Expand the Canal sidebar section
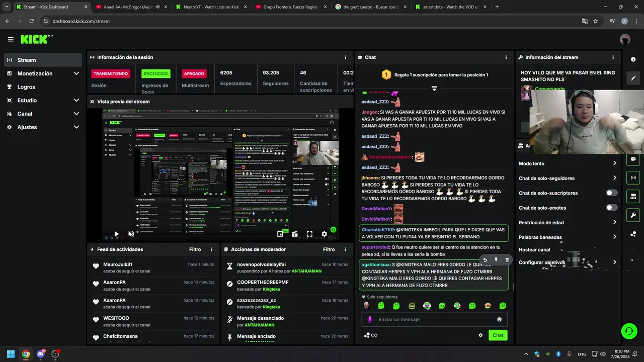The height and width of the screenshot is (362, 644). tap(43, 114)
